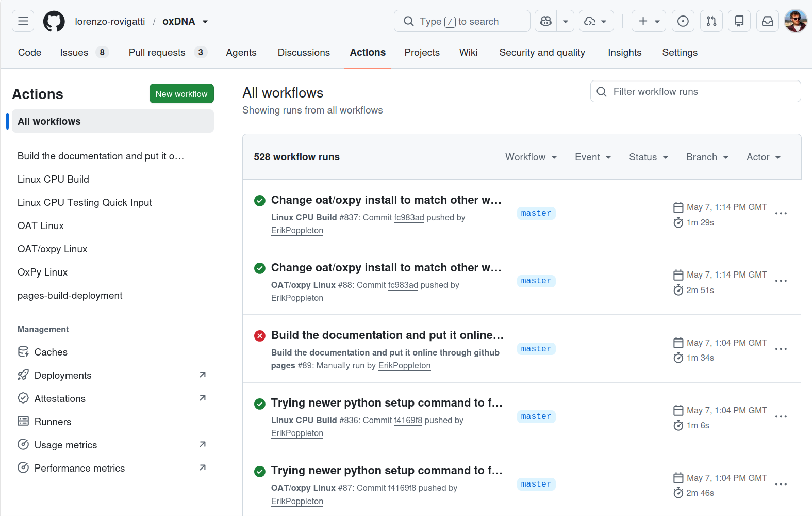Viewport: 812px width, 516px height.
Task: Expand the Branch filter dropdown
Action: tap(707, 157)
